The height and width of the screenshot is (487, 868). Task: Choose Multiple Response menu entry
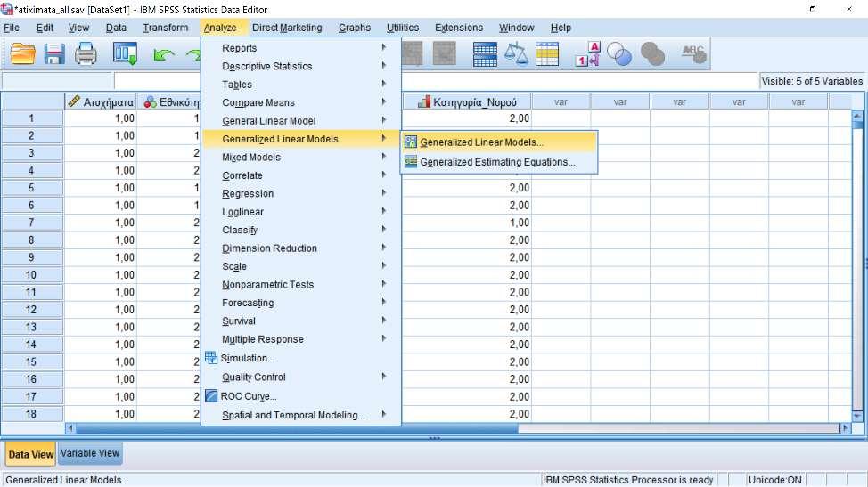point(302,339)
